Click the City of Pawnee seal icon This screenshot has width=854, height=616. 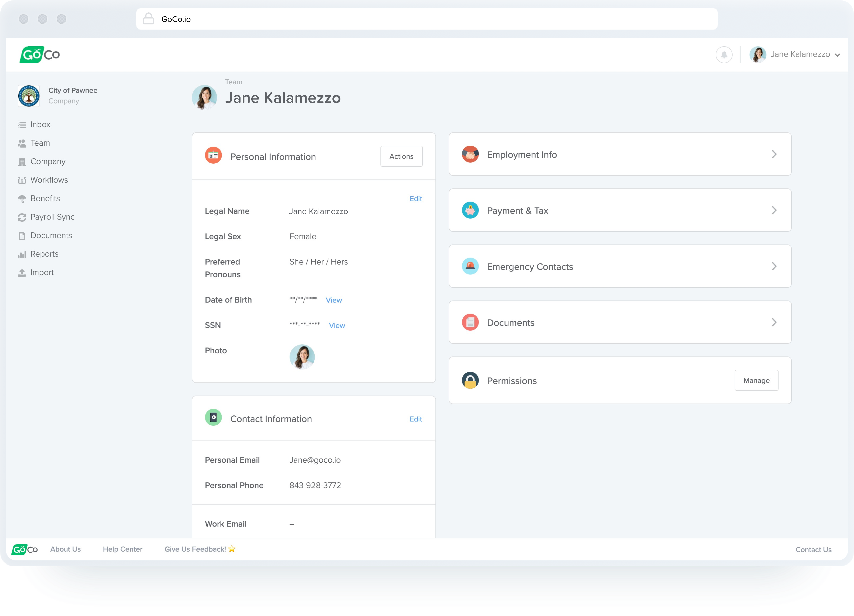[29, 96]
